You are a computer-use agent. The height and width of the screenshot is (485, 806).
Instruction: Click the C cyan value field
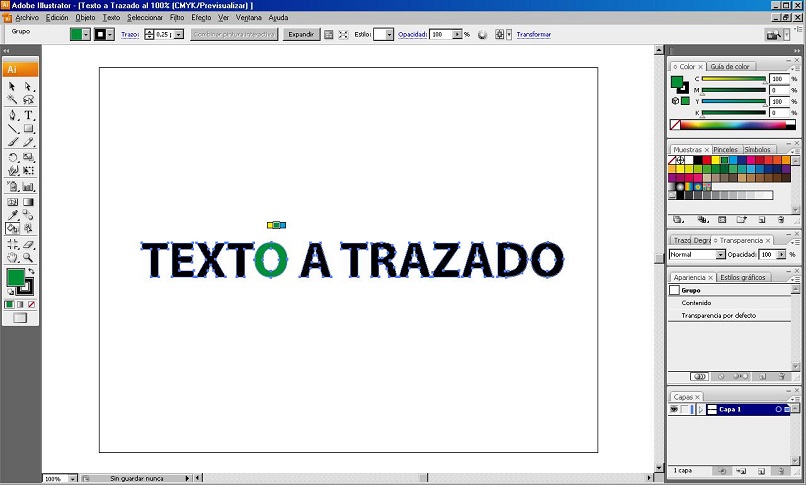click(x=779, y=79)
